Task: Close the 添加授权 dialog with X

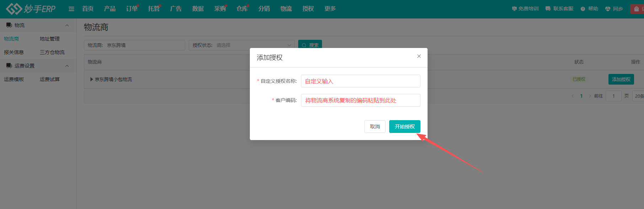Action: tap(419, 56)
